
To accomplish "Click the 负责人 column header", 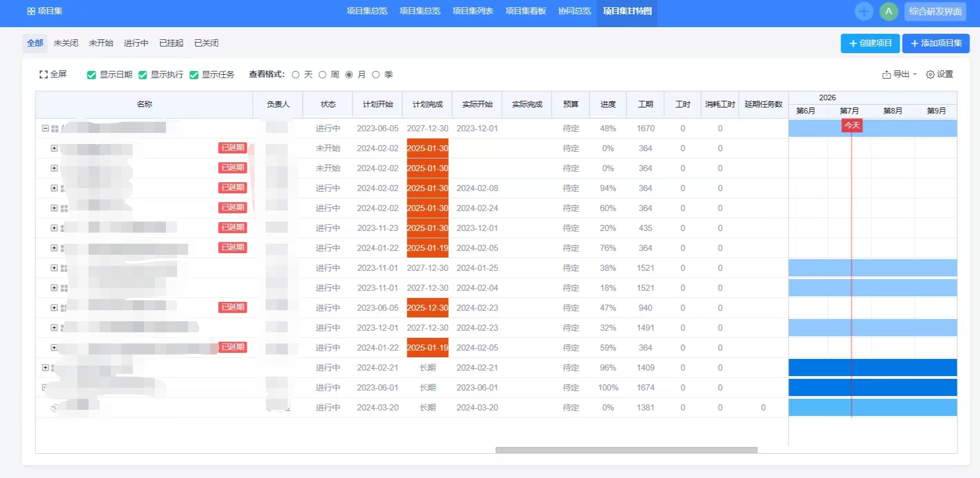I will [x=278, y=104].
